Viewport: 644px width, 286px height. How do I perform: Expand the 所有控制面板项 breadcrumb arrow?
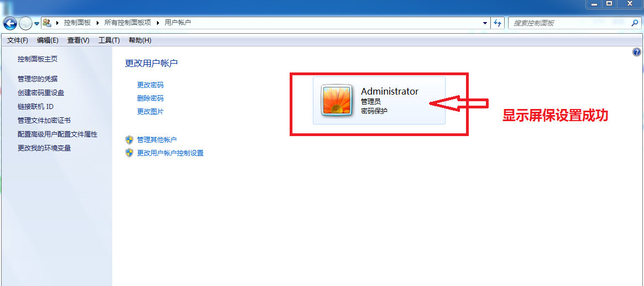tap(158, 23)
